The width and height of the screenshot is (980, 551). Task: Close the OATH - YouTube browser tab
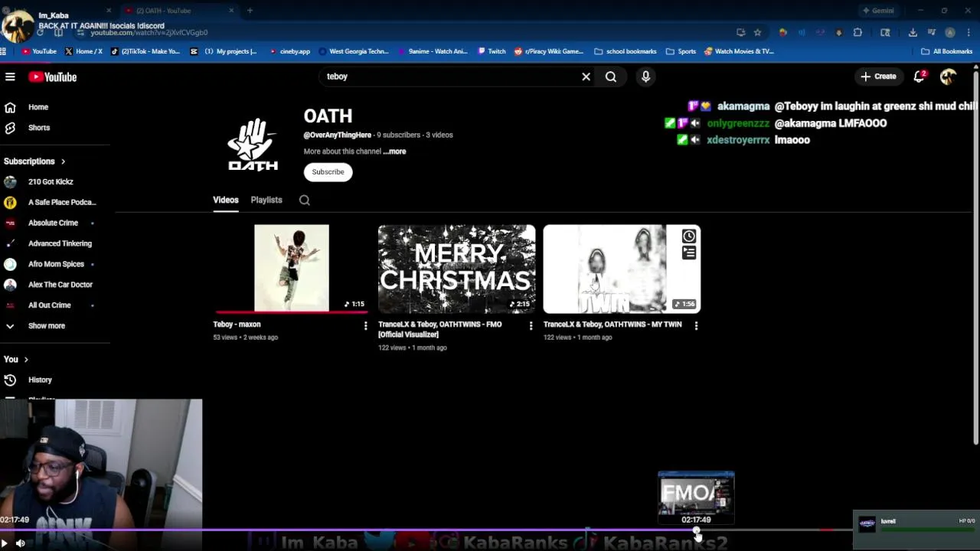[x=231, y=11]
